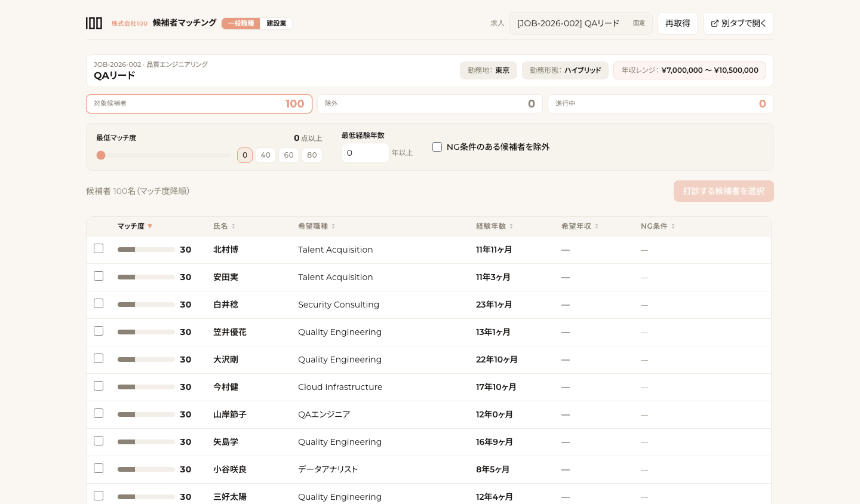Click the NG条件 column sort icon
860x504 pixels.
click(x=673, y=226)
